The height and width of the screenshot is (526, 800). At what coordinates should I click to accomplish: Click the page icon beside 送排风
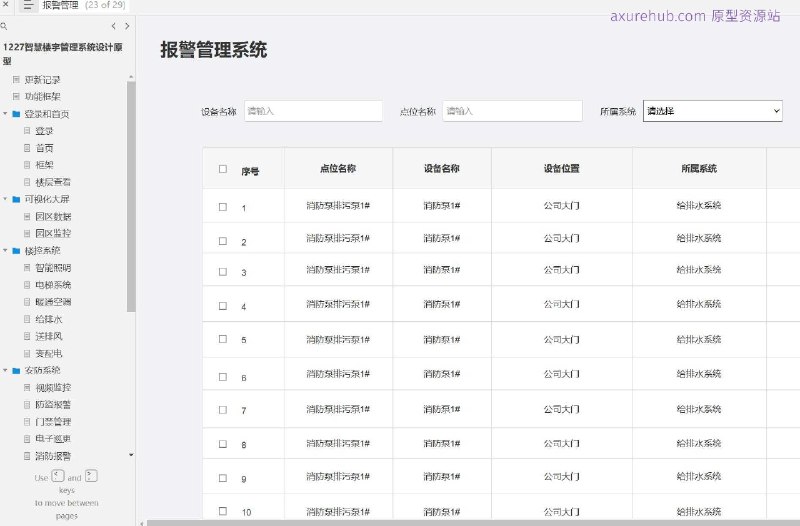(27, 336)
